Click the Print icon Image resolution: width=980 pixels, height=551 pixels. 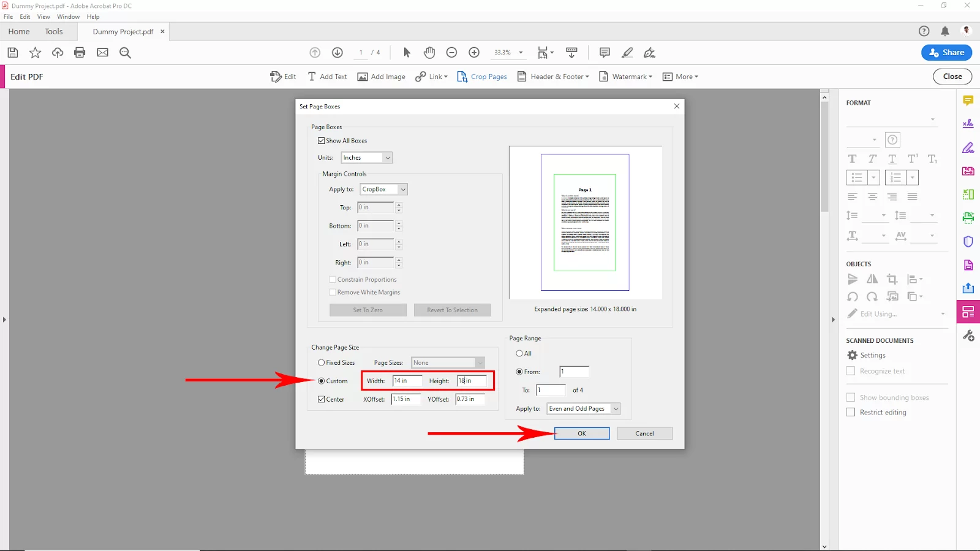[80, 53]
